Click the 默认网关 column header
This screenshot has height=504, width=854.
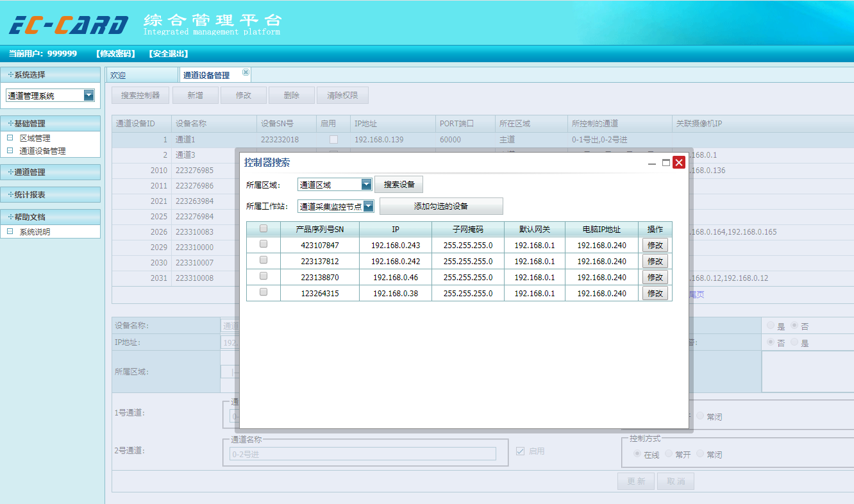535,229
